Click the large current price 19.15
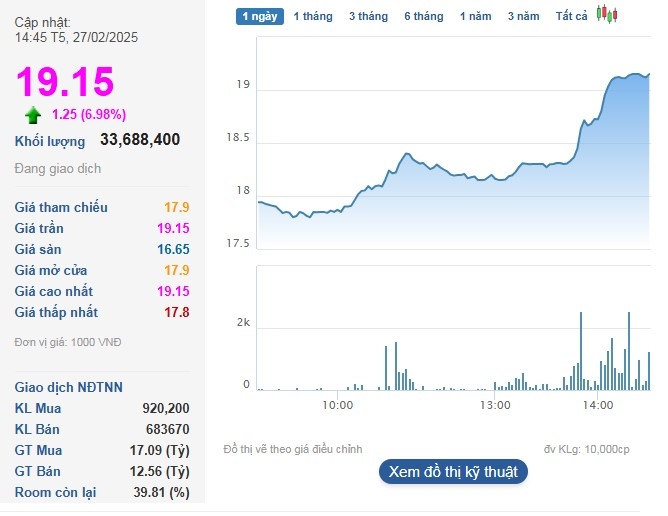The height and width of the screenshot is (516, 668). (x=65, y=82)
